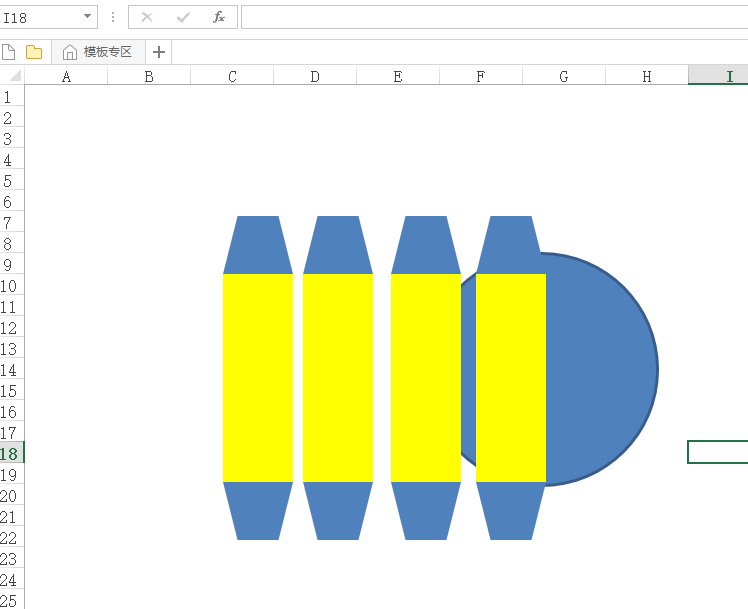Select column C header
Image resolution: width=748 pixels, height=609 pixels.
(232, 76)
